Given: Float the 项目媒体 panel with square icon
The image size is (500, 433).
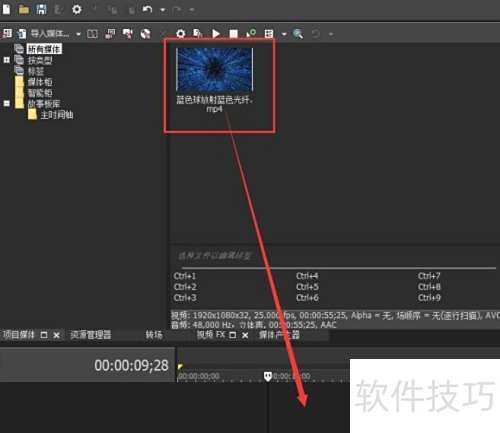Looking at the screenshot, I should click(x=44, y=335).
